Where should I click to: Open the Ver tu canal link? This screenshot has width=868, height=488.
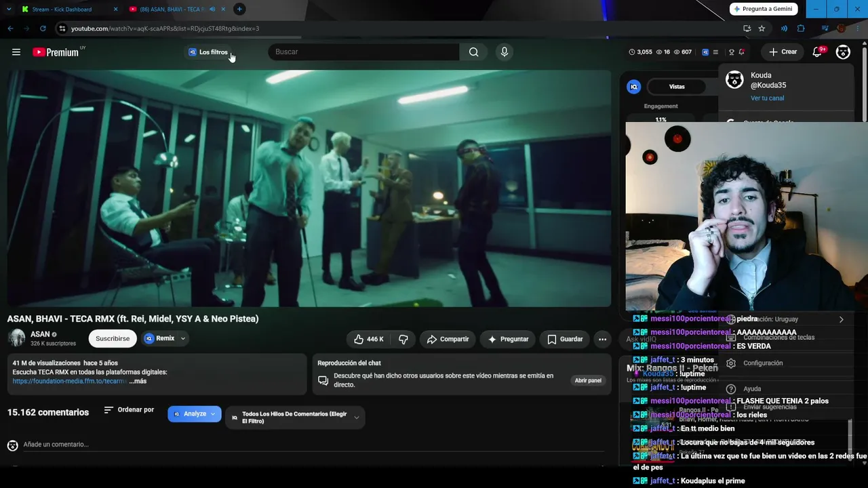[x=768, y=98]
